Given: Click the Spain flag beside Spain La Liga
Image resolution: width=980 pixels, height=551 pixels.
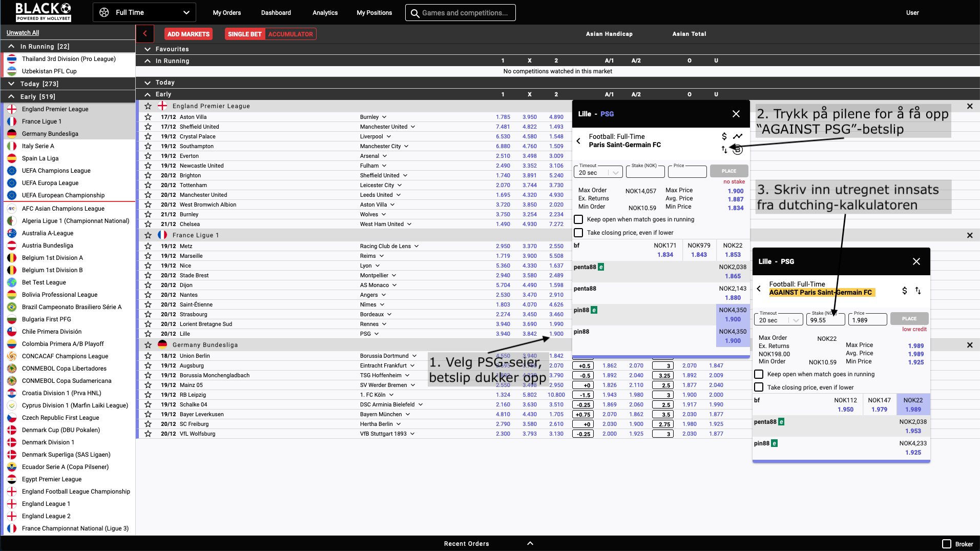Looking at the screenshot, I should click(x=12, y=158).
